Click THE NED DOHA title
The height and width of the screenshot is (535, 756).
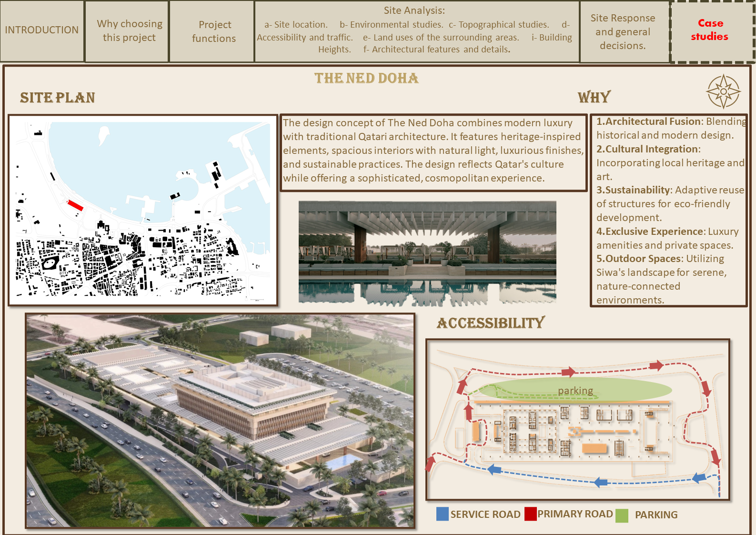point(366,78)
